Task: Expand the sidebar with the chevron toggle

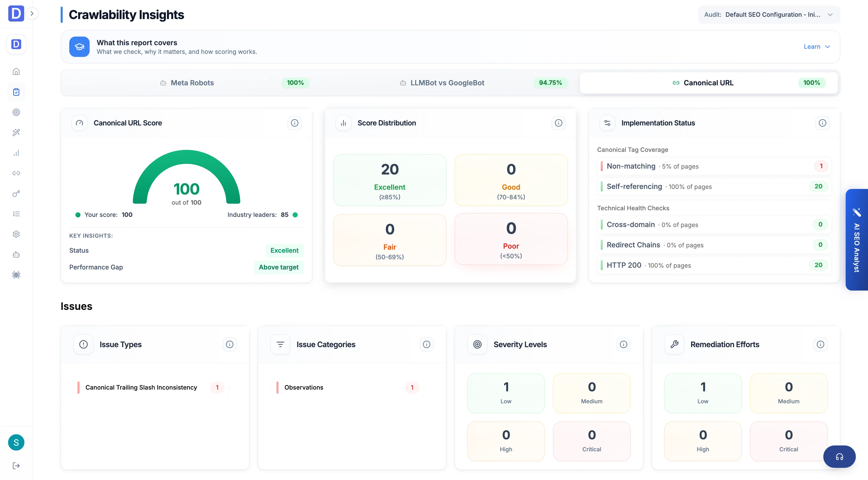Action: [x=32, y=13]
